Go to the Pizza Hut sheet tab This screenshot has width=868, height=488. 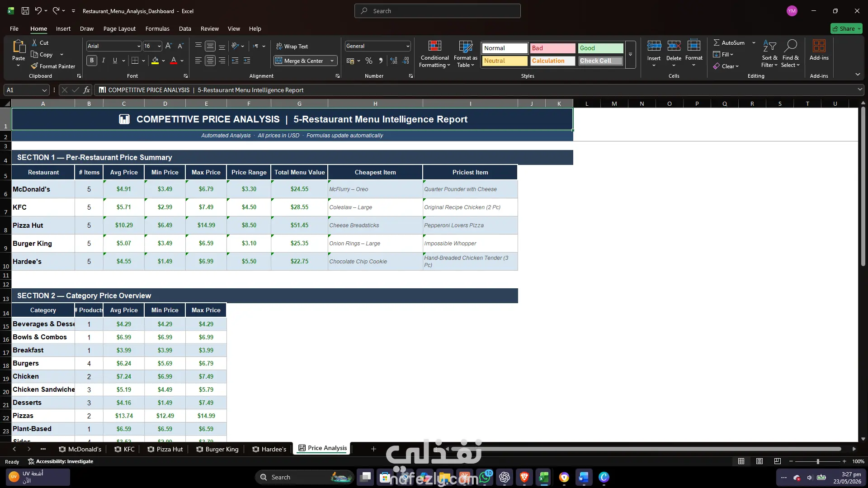[x=165, y=449]
